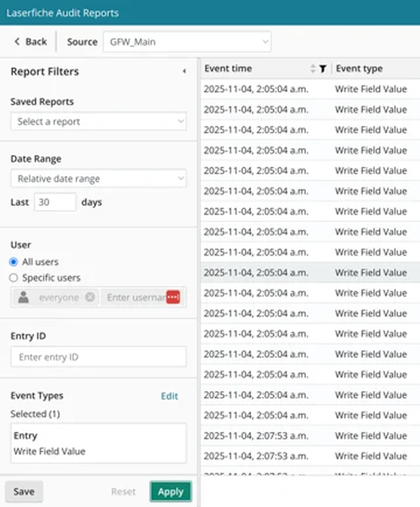The height and width of the screenshot is (507, 420).
Task: Open the Saved Reports 'Select a report' dropdown
Action: [98, 121]
